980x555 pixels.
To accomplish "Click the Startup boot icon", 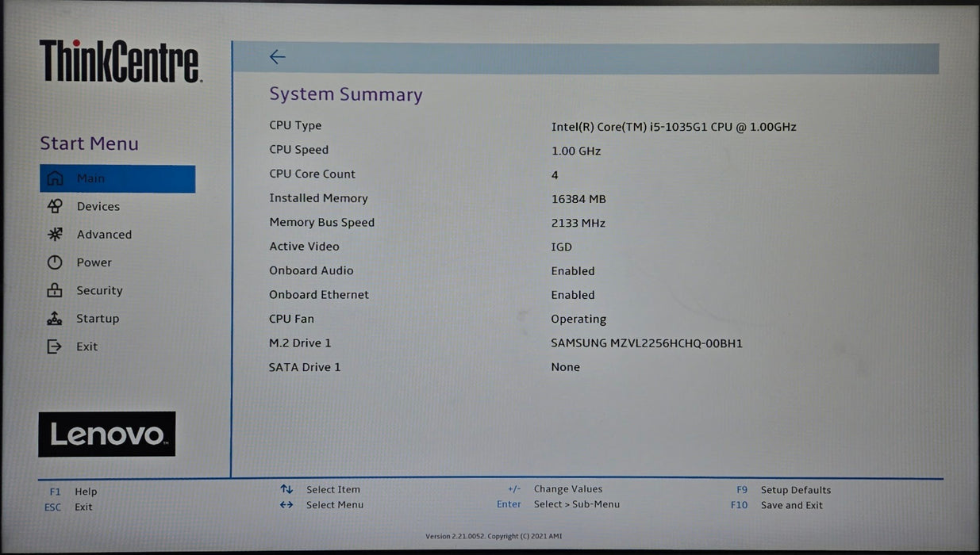I will click(x=55, y=318).
